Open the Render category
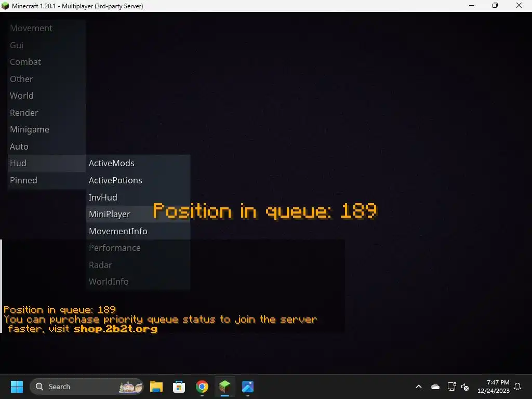The image size is (532, 399). (46, 113)
